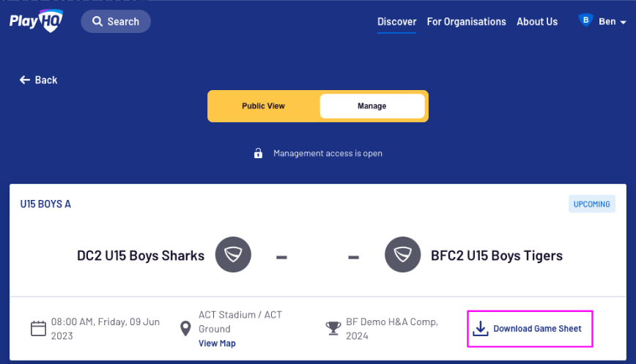This screenshot has width=636, height=364.
Task: Click the DC2 U15 Boys Sharks team logo
Action: [x=233, y=255]
